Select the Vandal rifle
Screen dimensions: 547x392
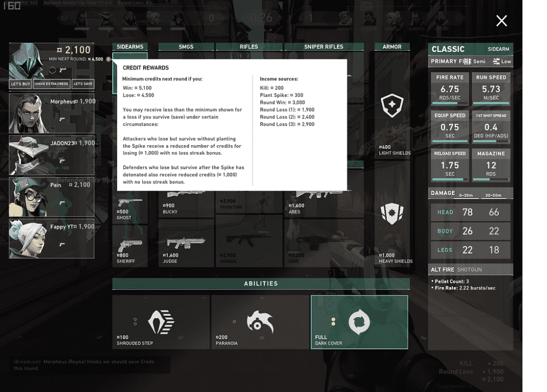[249, 241]
